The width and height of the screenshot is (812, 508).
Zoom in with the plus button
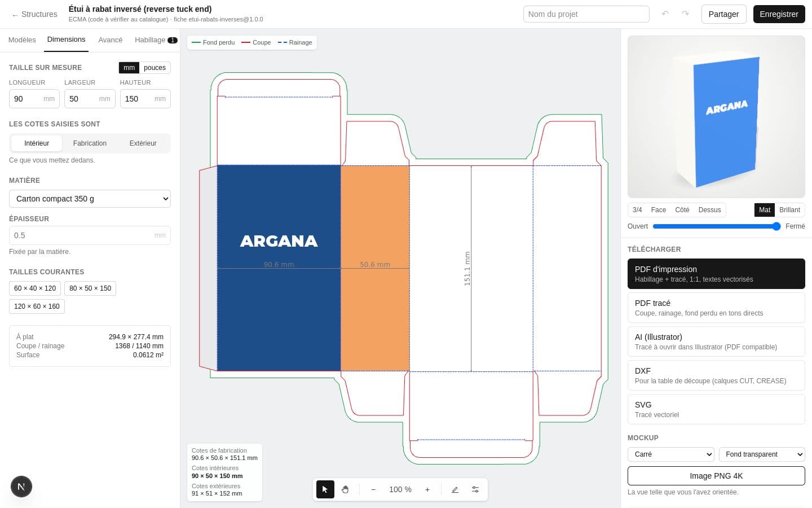(x=427, y=489)
